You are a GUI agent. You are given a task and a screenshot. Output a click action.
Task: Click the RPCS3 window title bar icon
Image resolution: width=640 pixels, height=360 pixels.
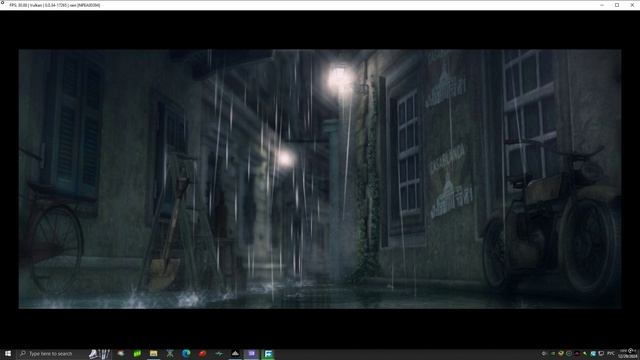[x=3, y=3]
